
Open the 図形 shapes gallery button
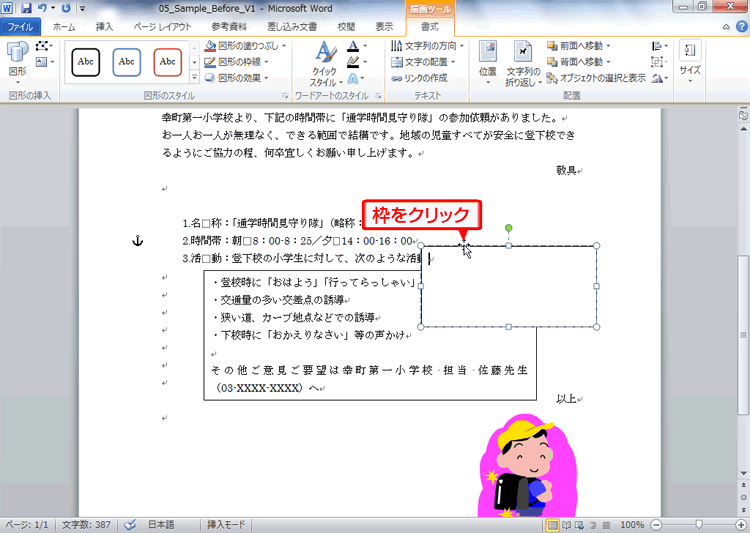(x=18, y=64)
